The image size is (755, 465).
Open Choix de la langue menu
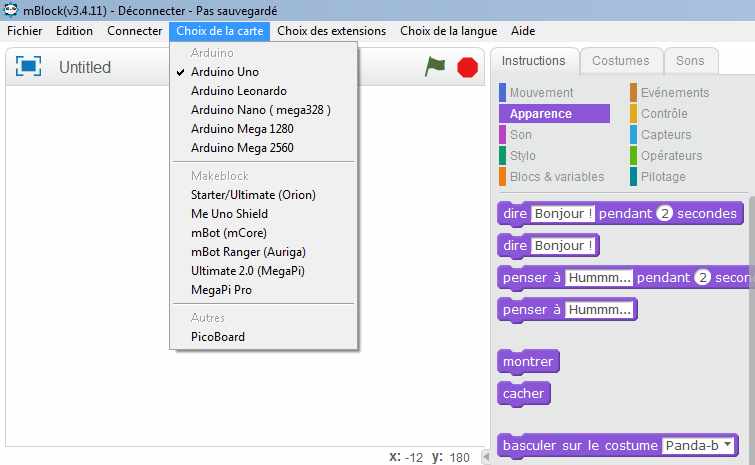pyautogui.click(x=448, y=31)
